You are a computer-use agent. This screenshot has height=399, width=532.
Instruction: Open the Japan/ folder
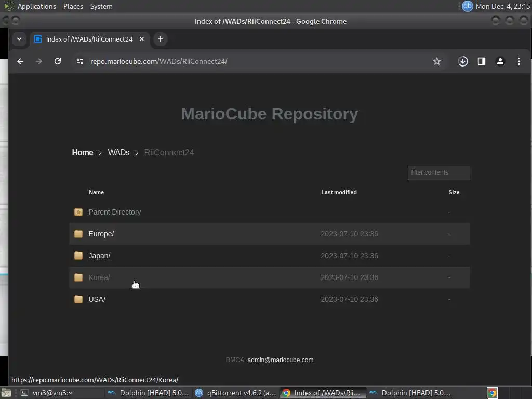[x=99, y=256]
